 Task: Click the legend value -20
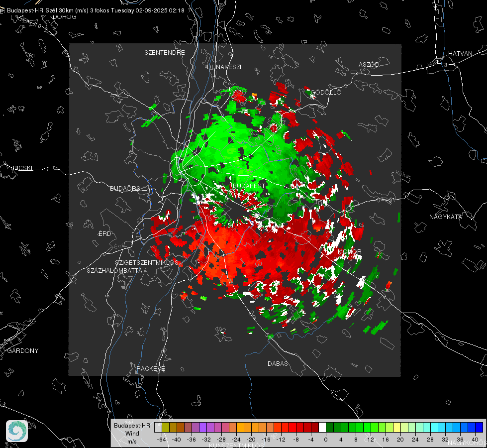click(x=251, y=440)
